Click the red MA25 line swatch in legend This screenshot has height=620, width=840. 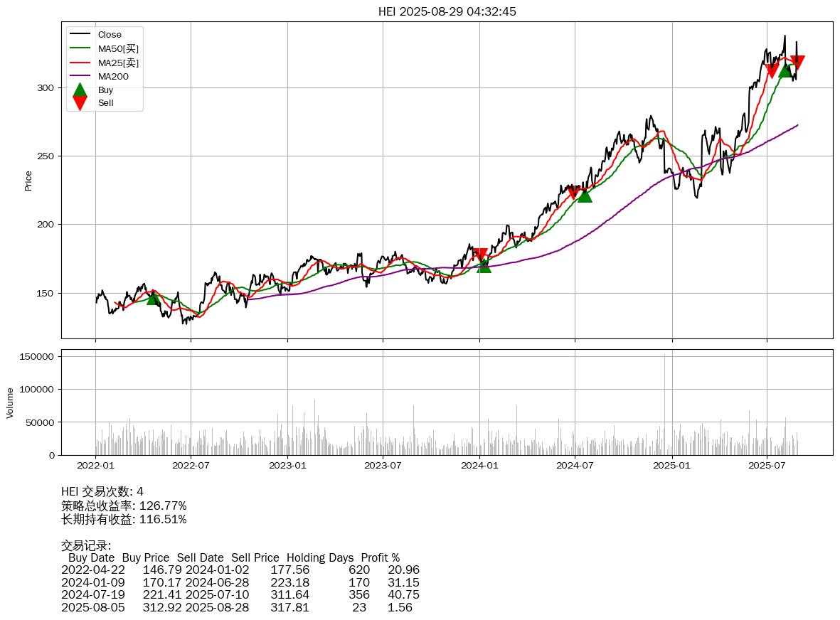click(x=80, y=63)
